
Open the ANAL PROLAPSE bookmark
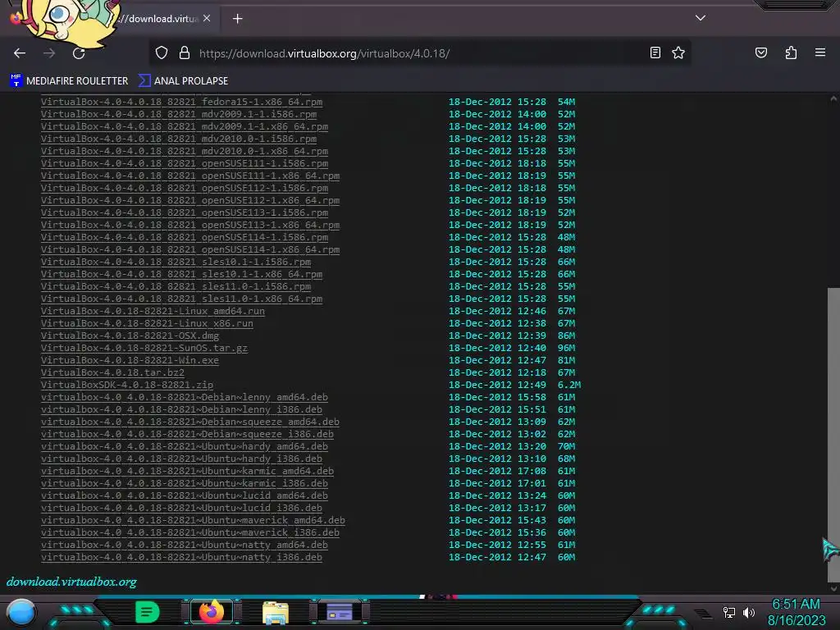click(x=183, y=81)
